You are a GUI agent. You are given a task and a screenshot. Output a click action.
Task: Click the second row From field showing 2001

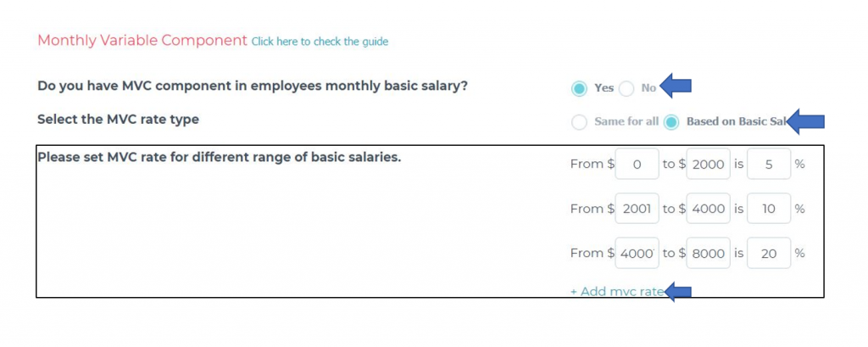[637, 209]
